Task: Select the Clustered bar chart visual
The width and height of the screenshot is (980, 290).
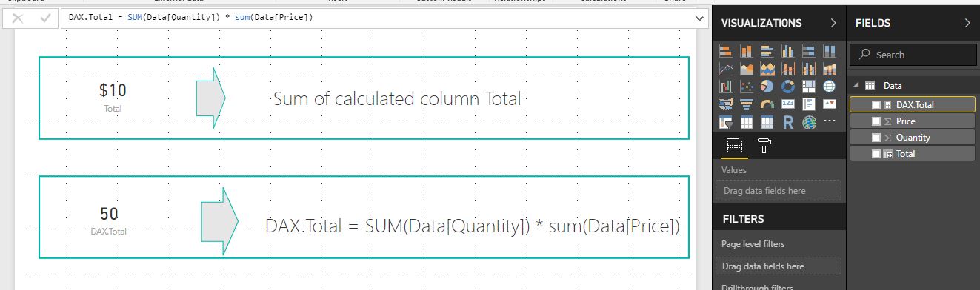Action: point(767,51)
